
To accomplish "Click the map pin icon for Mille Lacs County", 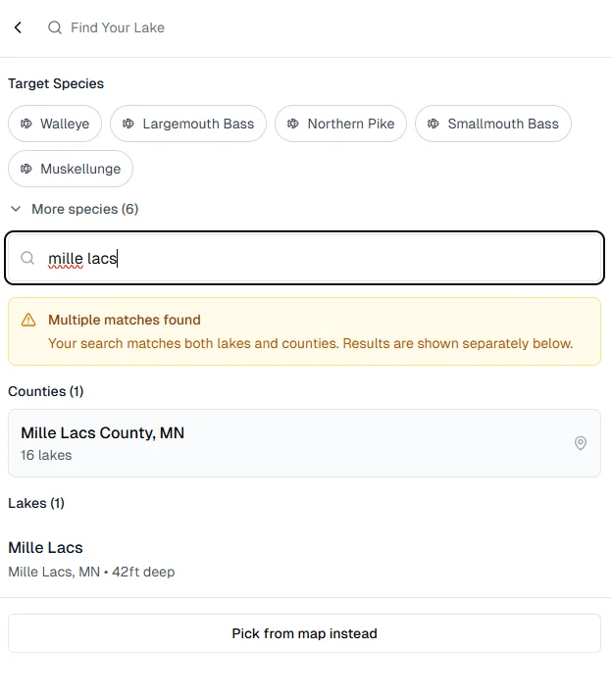I will [x=581, y=443].
